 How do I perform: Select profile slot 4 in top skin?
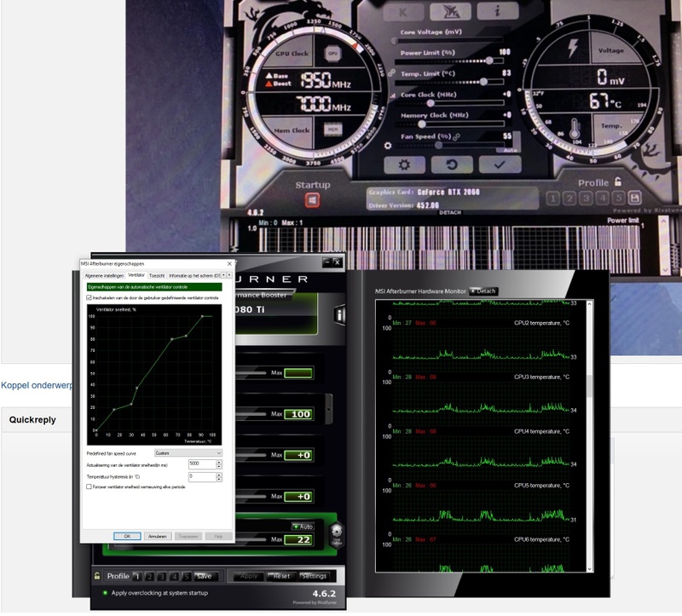(x=603, y=199)
